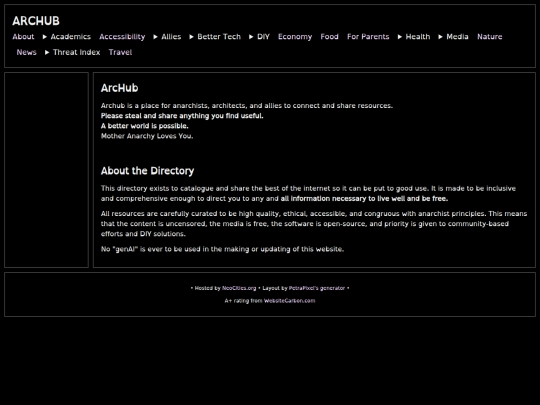Click 'Please steal and share anything' line
This screenshot has width=540, height=405.
[182, 116]
